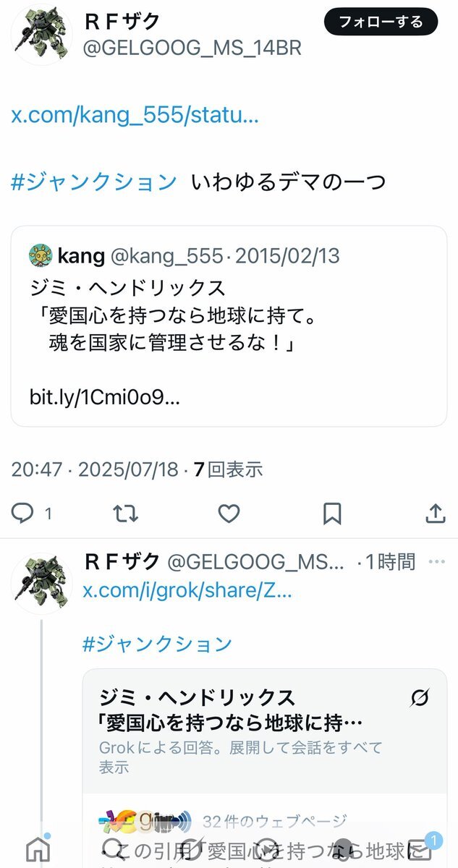This screenshot has height=868, width=458.
Task: Tap the reply speech bubble icon
Action: coord(23,514)
